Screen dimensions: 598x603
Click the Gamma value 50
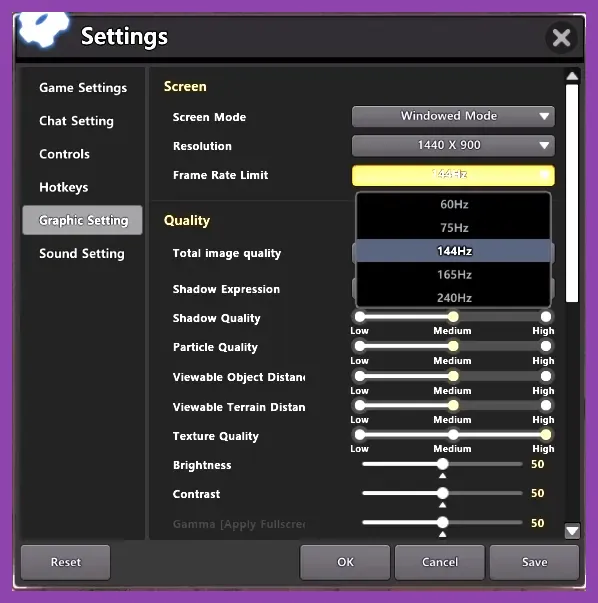pos(538,523)
